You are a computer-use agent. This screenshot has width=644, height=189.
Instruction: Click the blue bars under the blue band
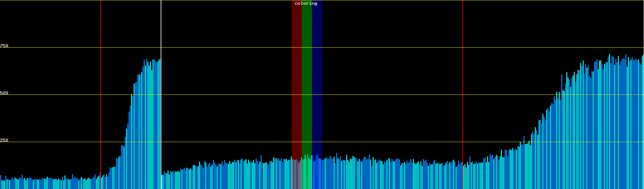317,173
